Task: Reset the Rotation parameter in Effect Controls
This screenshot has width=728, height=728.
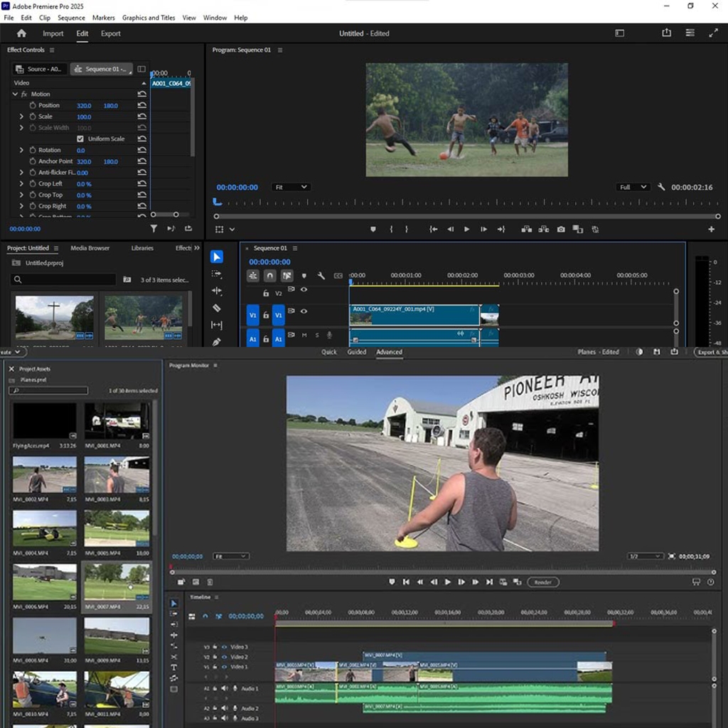Action: pos(142,150)
